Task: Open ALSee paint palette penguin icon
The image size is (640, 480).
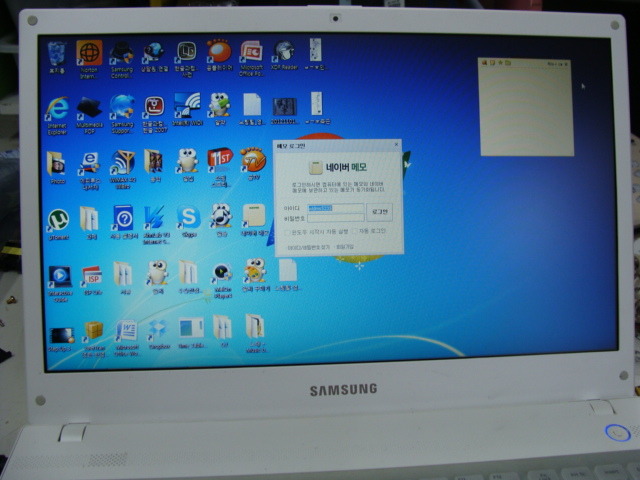Action: (x=256, y=275)
